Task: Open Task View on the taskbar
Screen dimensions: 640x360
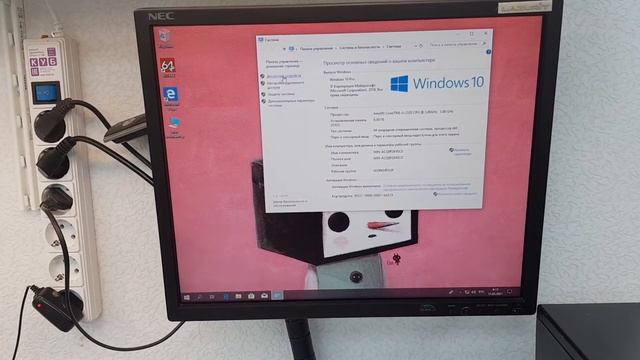Action: [x=212, y=297]
